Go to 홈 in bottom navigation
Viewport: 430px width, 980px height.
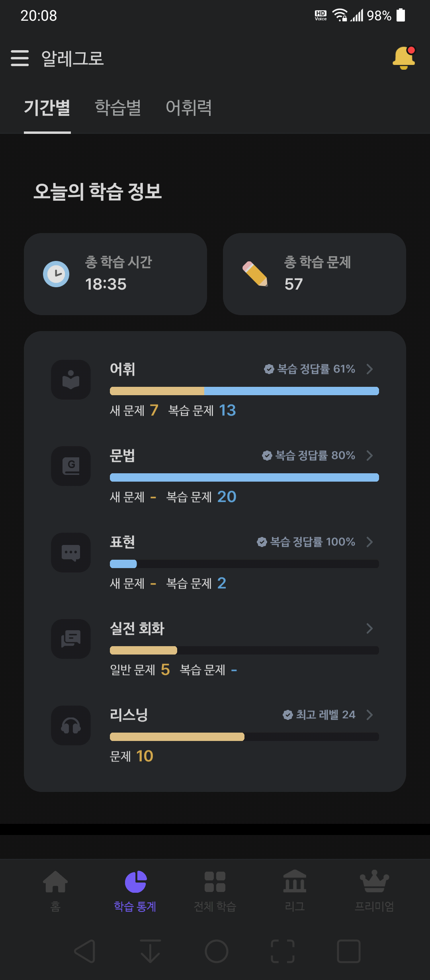(55, 891)
